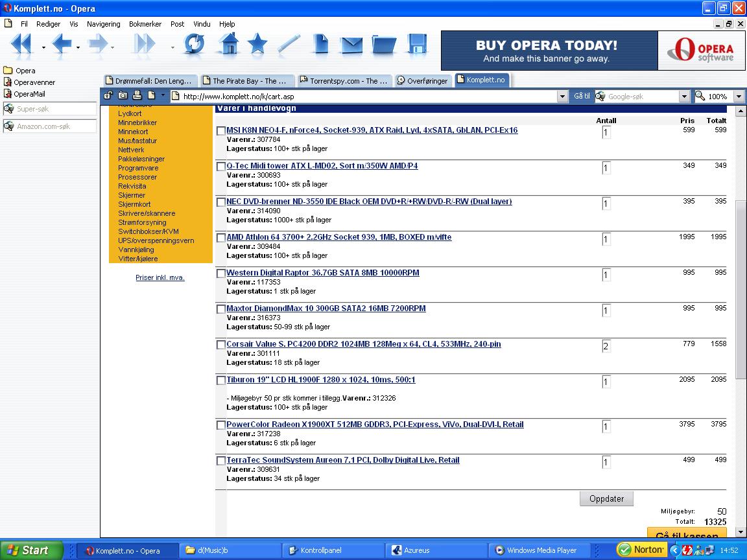Open the Rewind button dropdown arrow

click(43, 47)
